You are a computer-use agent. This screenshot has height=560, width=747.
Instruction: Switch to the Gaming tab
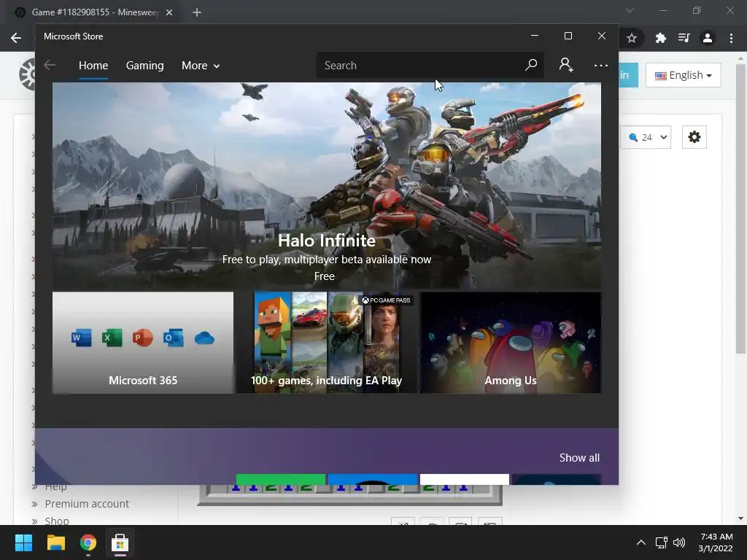click(x=145, y=65)
